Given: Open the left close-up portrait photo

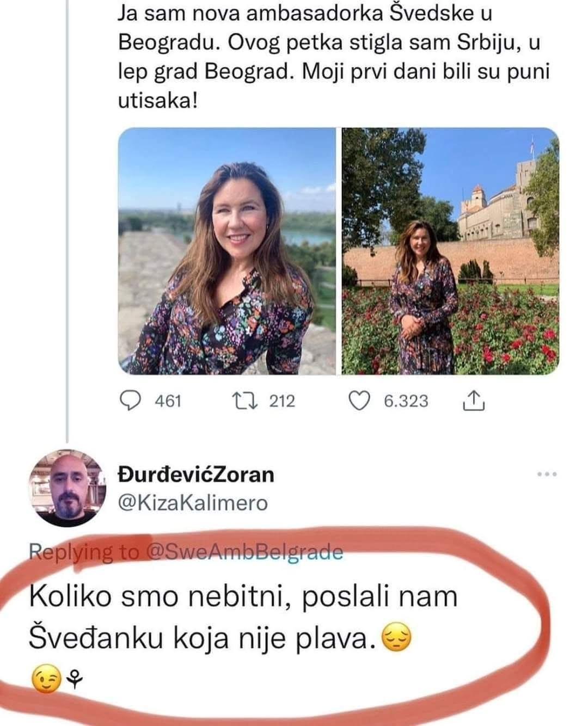Looking at the screenshot, I should pyautogui.click(x=227, y=251).
